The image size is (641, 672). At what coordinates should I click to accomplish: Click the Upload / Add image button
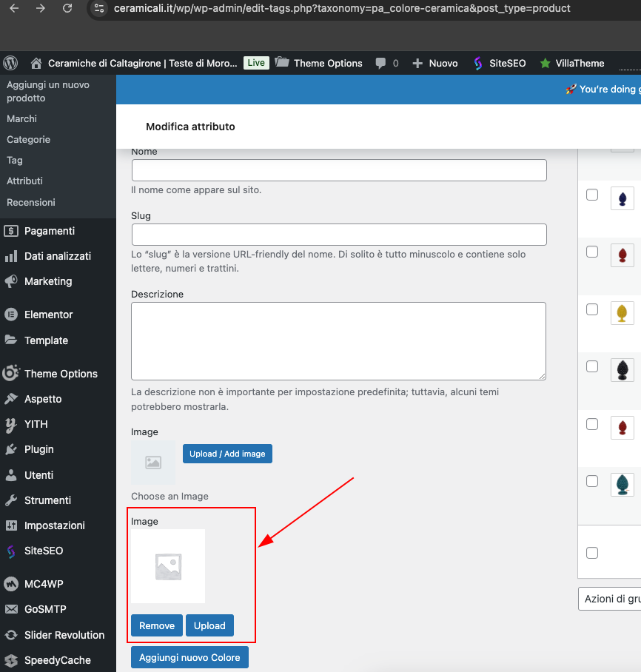click(x=227, y=454)
